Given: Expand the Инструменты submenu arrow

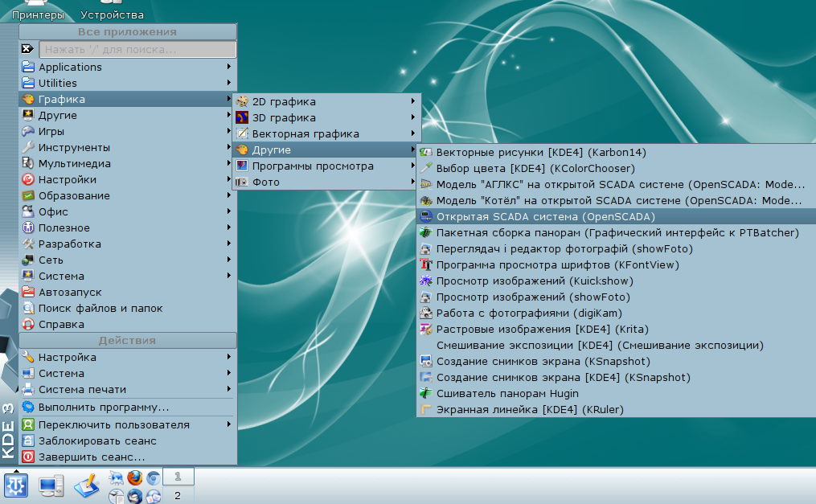Looking at the screenshot, I should [229, 147].
